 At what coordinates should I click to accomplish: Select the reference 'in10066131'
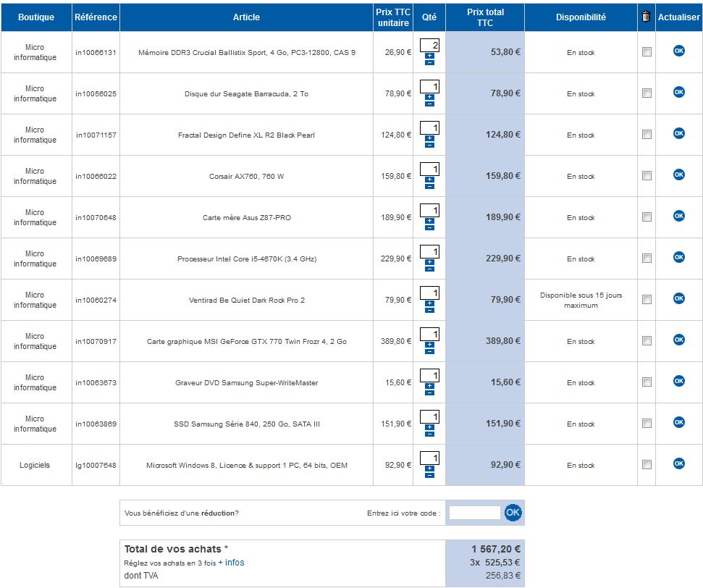96,52
